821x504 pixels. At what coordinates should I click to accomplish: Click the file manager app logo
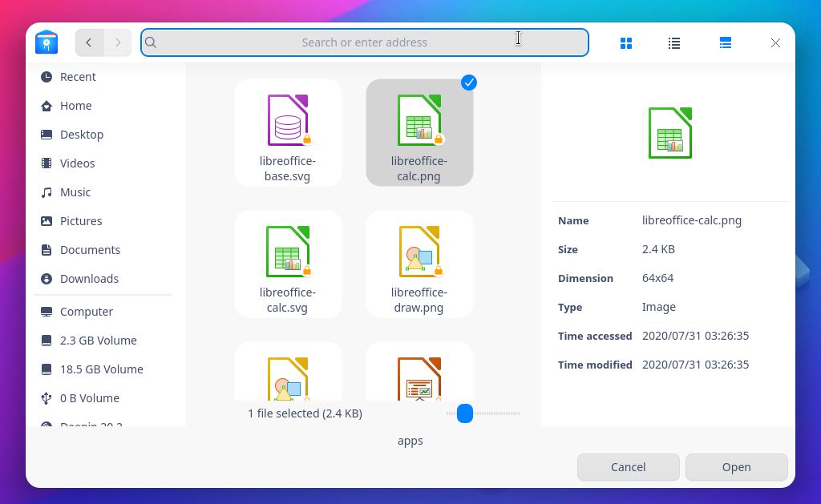coord(47,42)
